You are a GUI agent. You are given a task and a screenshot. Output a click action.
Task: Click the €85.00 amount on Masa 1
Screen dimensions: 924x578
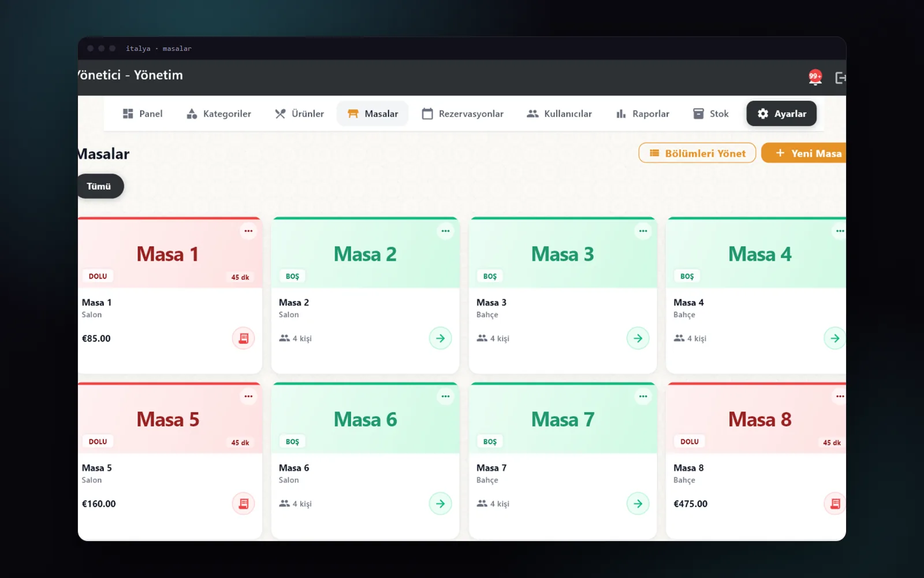[96, 339]
